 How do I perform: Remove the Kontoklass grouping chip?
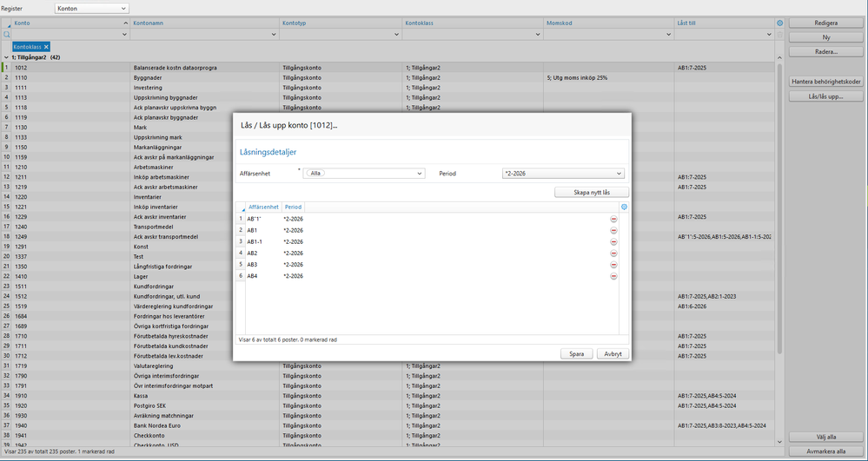coord(47,47)
